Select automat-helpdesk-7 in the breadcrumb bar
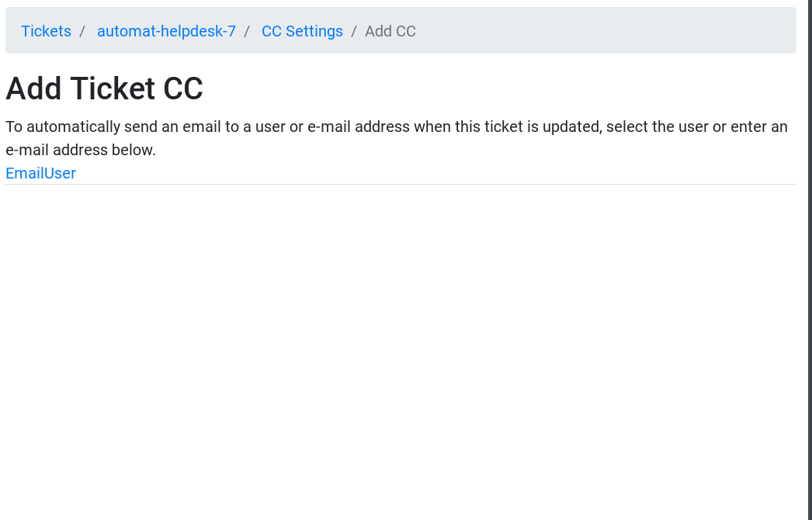This screenshot has width=812, height=520. click(166, 31)
